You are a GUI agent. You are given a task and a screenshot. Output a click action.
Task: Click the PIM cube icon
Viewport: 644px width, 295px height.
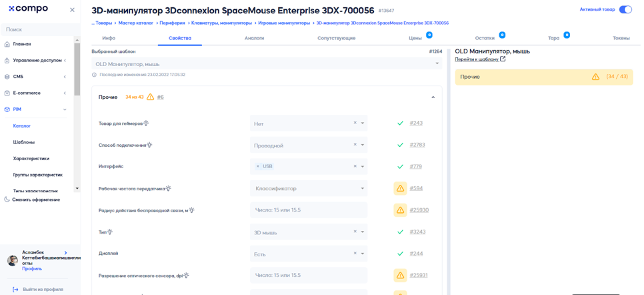[x=7, y=109]
